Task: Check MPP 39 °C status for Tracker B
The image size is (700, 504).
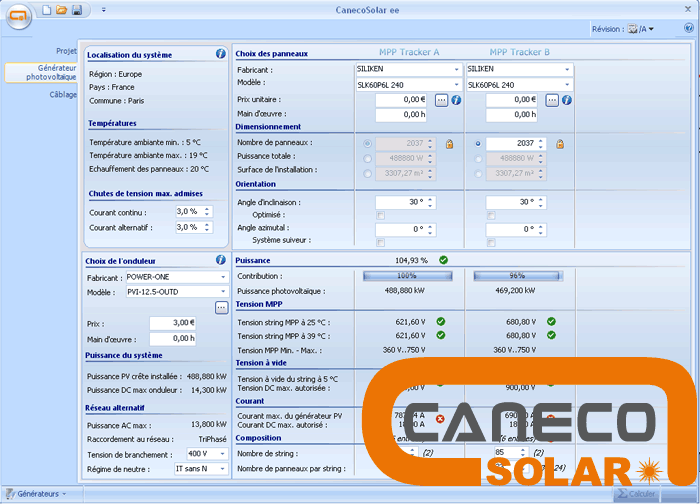Action: pos(551,335)
